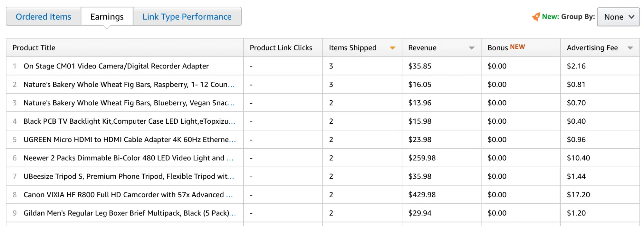Click the Bonus NEW column header
Screen dimensions: 644x226
(506, 47)
